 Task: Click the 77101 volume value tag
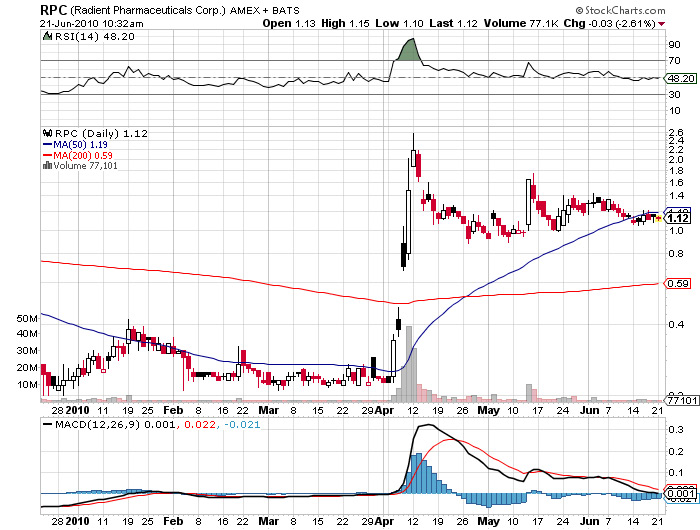(682, 400)
